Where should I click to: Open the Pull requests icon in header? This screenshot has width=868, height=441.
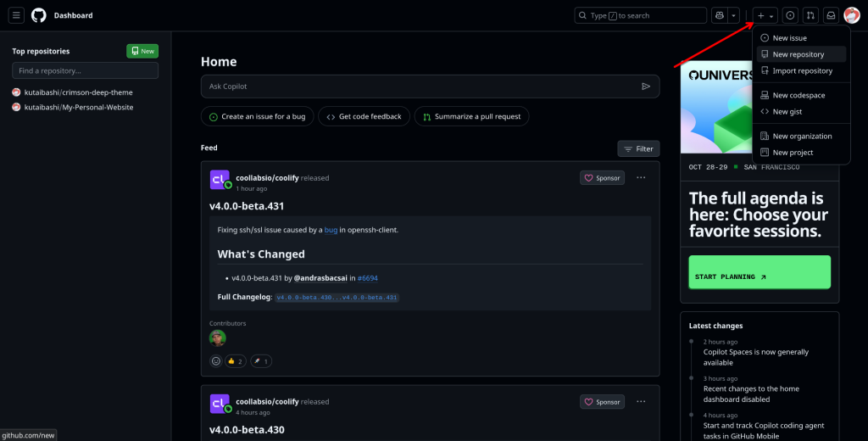(810, 15)
